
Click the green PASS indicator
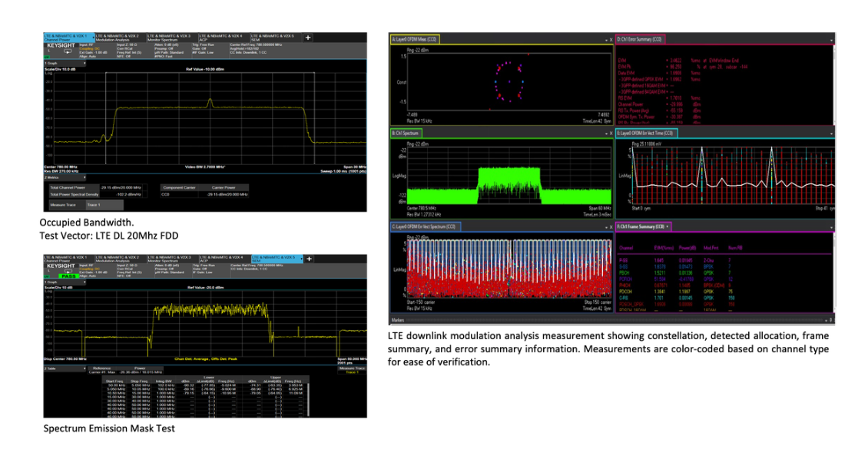pos(68,276)
